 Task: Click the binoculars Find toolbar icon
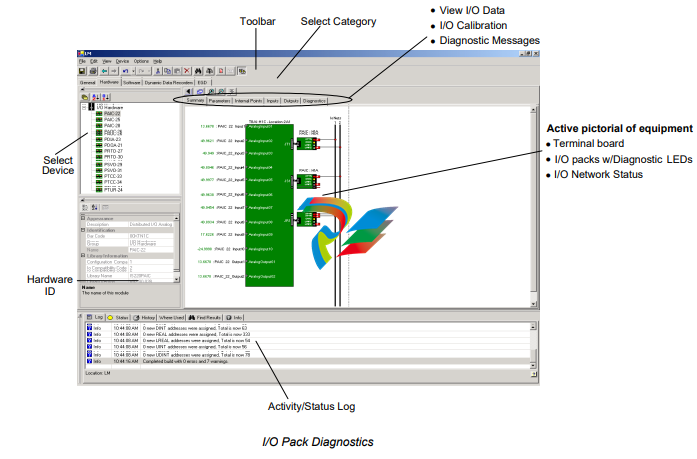point(198,71)
